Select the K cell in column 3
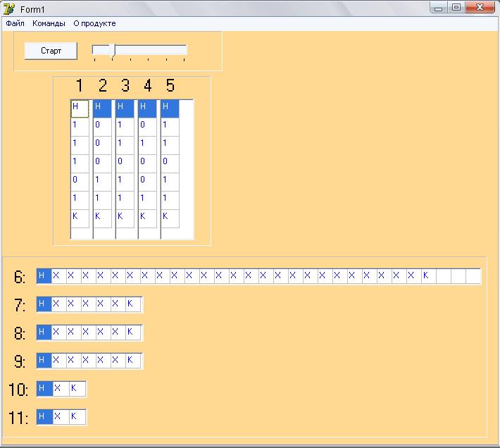This screenshot has height=448, width=500. 125,219
